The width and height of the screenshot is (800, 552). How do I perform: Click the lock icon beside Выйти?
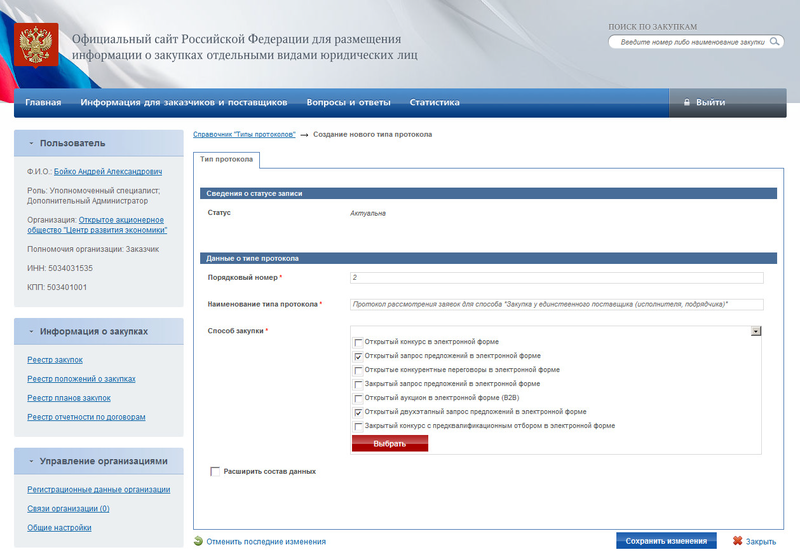click(686, 102)
